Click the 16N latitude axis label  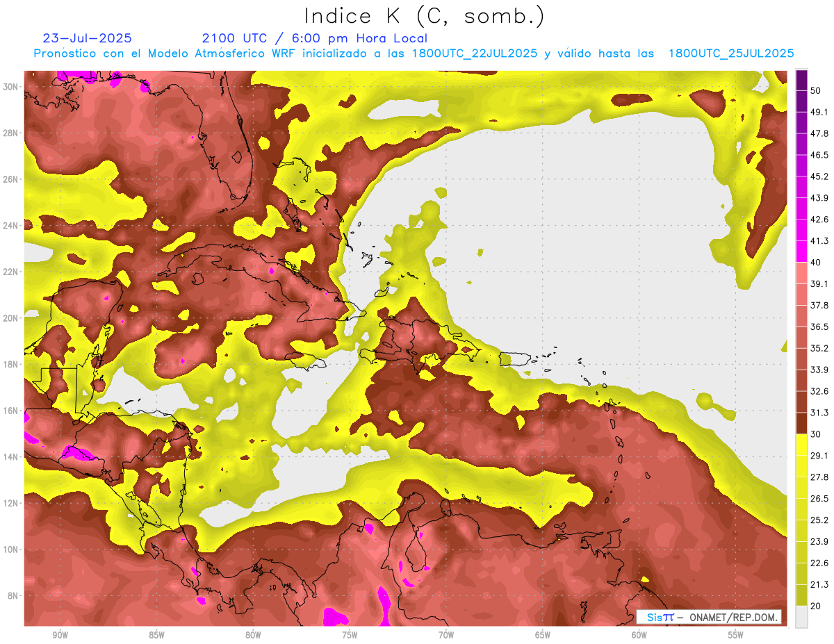pyautogui.click(x=11, y=411)
